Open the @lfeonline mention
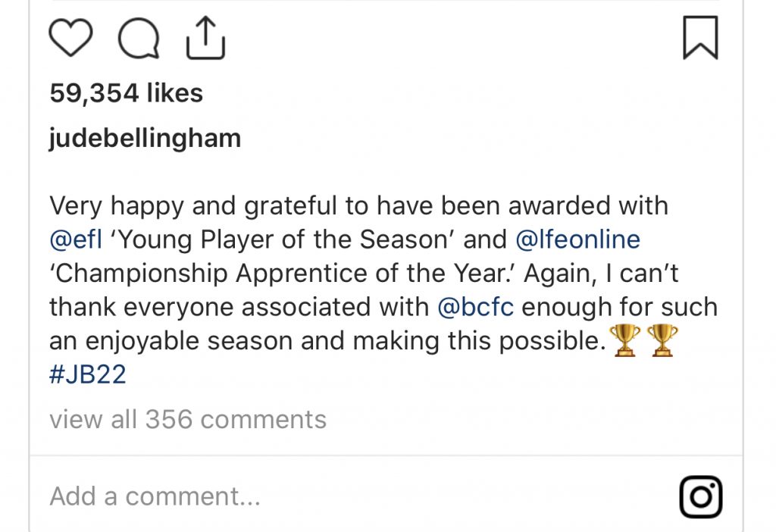776x532 pixels. (x=577, y=239)
